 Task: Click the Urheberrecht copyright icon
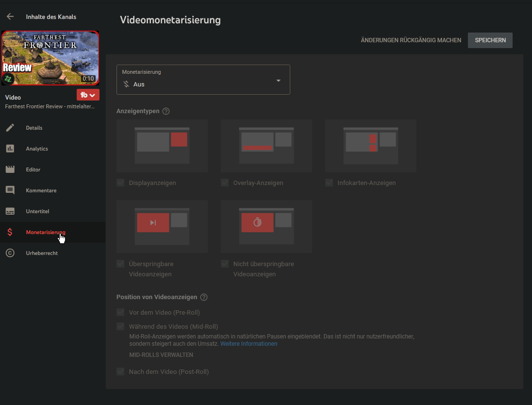(10, 253)
